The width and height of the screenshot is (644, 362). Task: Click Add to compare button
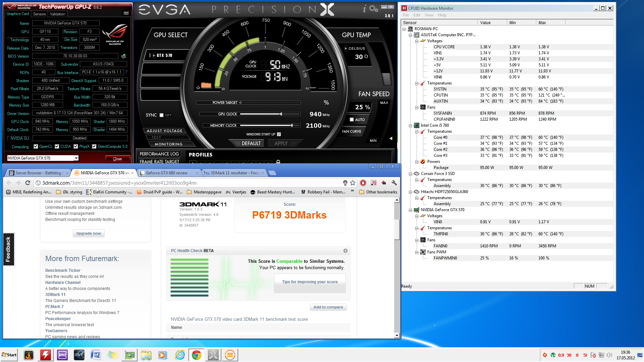click(328, 307)
